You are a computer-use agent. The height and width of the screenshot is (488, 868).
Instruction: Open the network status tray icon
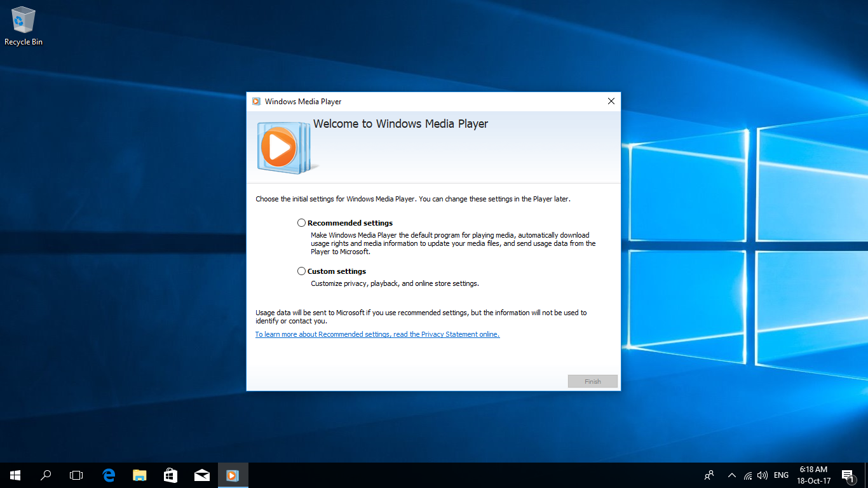tap(748, 475)
